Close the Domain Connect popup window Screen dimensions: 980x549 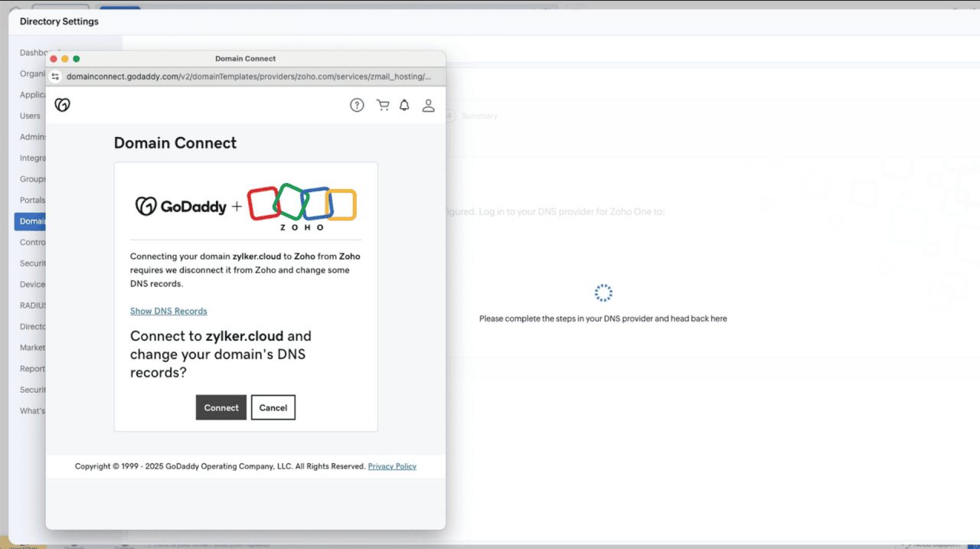54,59
